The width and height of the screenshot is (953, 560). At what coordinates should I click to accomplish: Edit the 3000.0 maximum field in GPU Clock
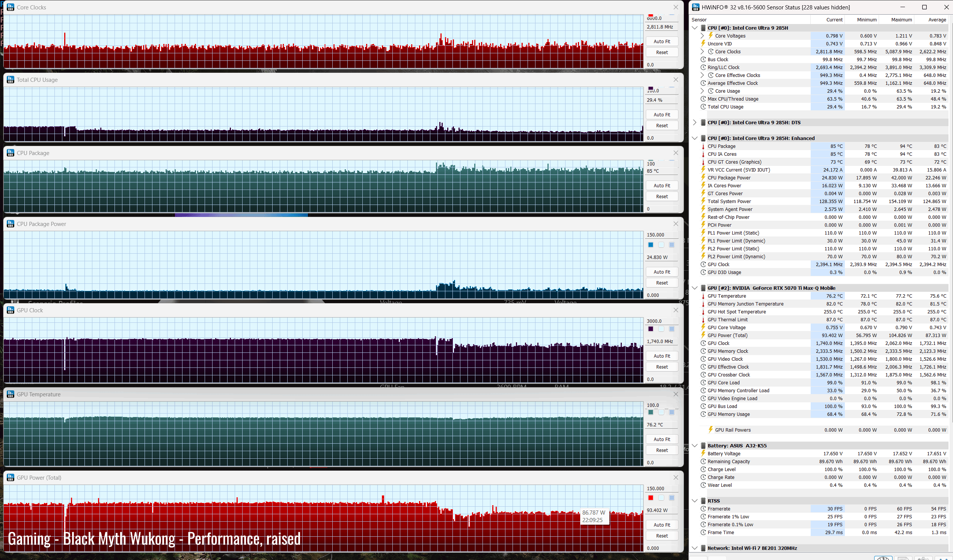[661, 321]
